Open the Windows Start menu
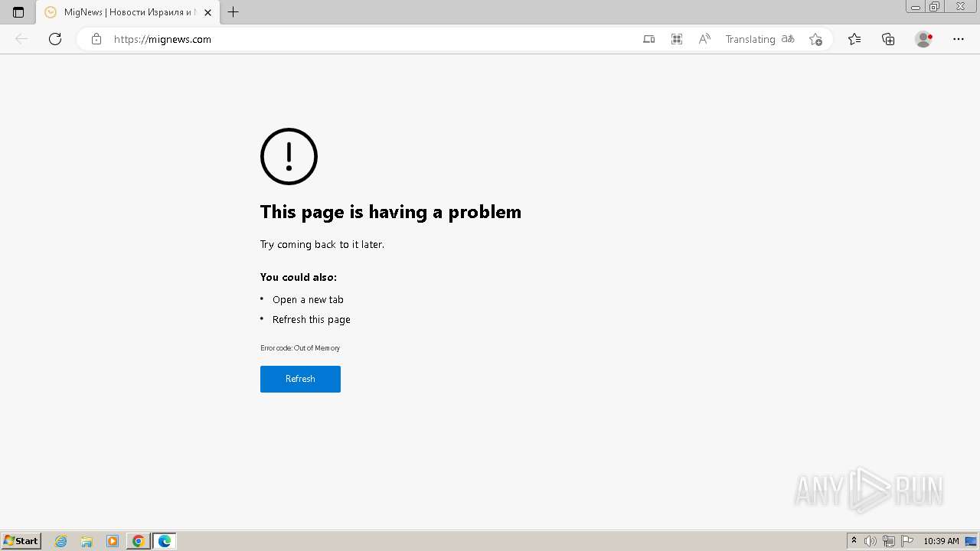This screenshot has width=980, height=551. pyautogui.click(x=21, y=541)
